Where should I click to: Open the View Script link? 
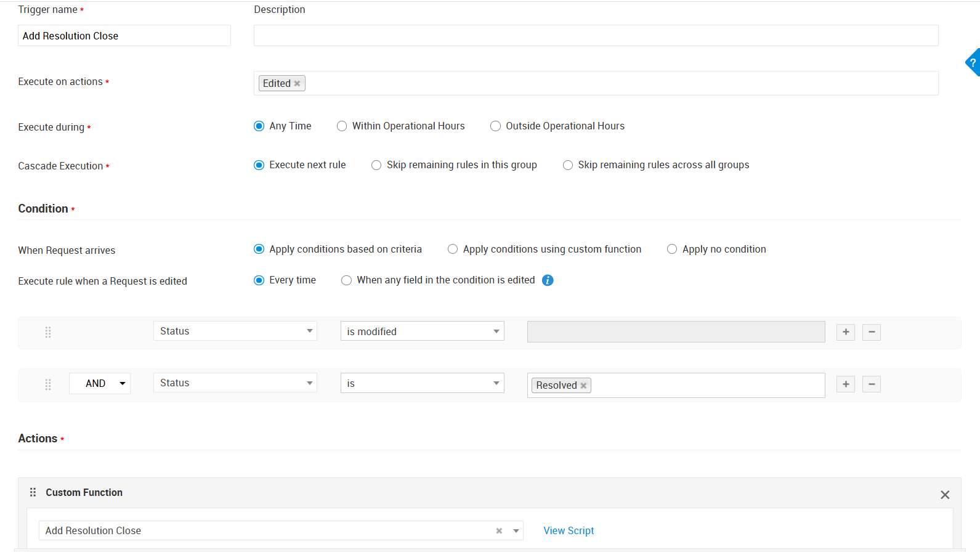click(x=568, y=531)
